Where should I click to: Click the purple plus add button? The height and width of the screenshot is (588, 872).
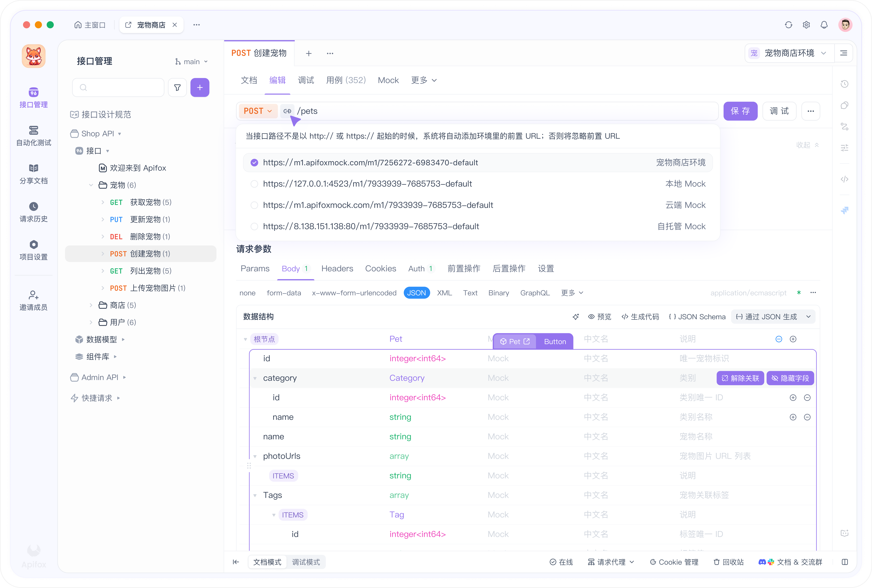click(x=200, y=87)
